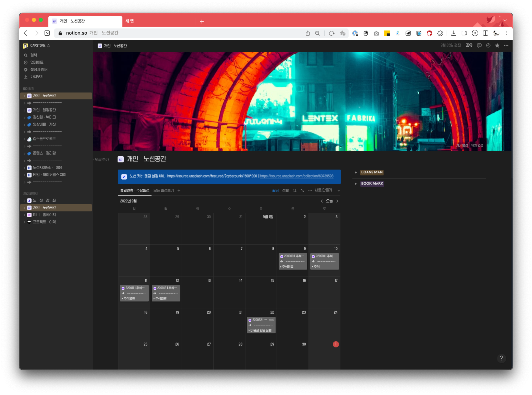The height and width of the screenshot is (395, 532).
Task: Click the three-dots page menu icon
Action: pyautogui.click(x=506, y=45)
